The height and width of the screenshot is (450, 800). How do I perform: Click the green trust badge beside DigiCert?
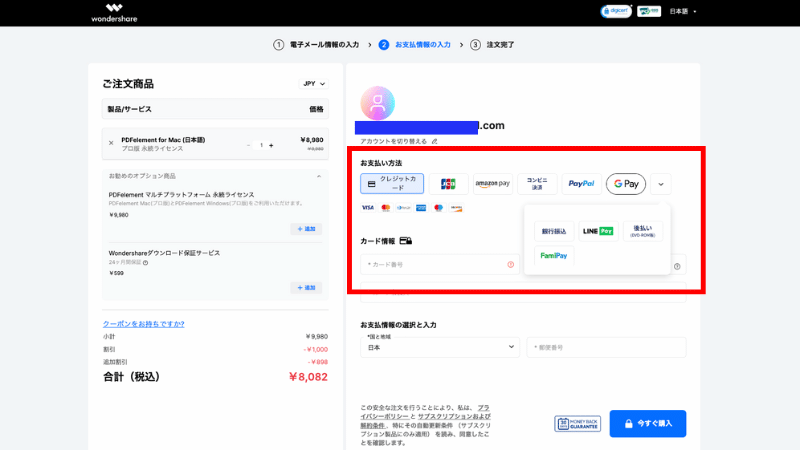coord(649,11)
